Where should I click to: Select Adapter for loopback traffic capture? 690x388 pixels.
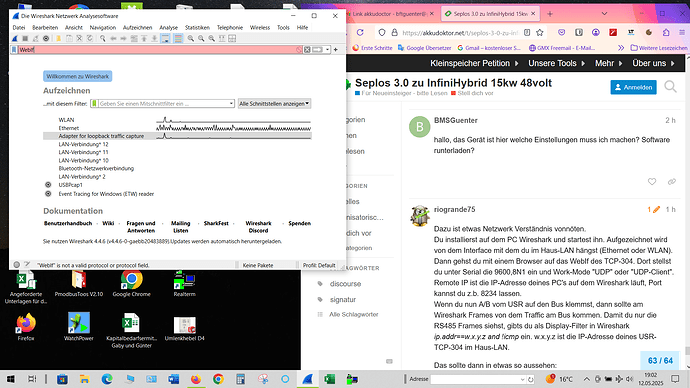pos(177,136)
